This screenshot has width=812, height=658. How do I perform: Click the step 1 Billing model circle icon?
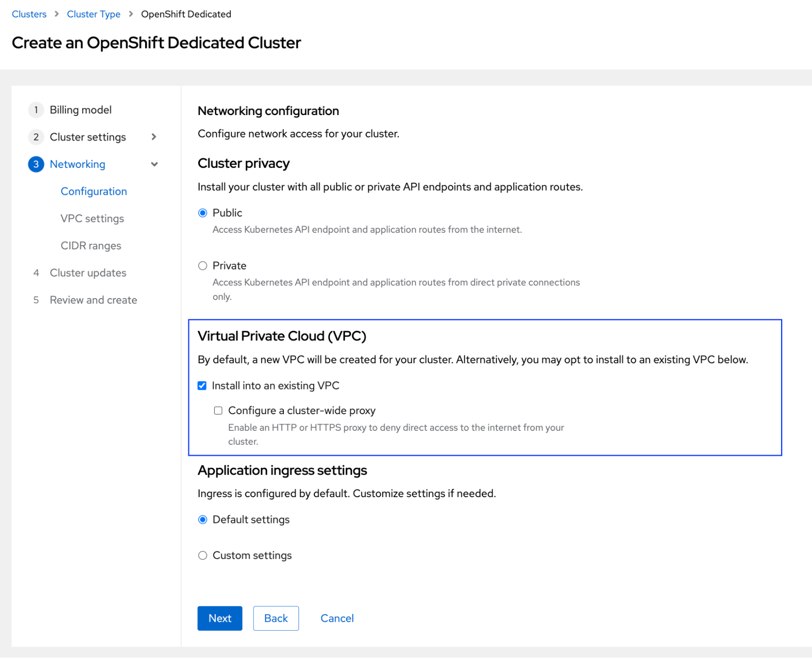[36, 110]
